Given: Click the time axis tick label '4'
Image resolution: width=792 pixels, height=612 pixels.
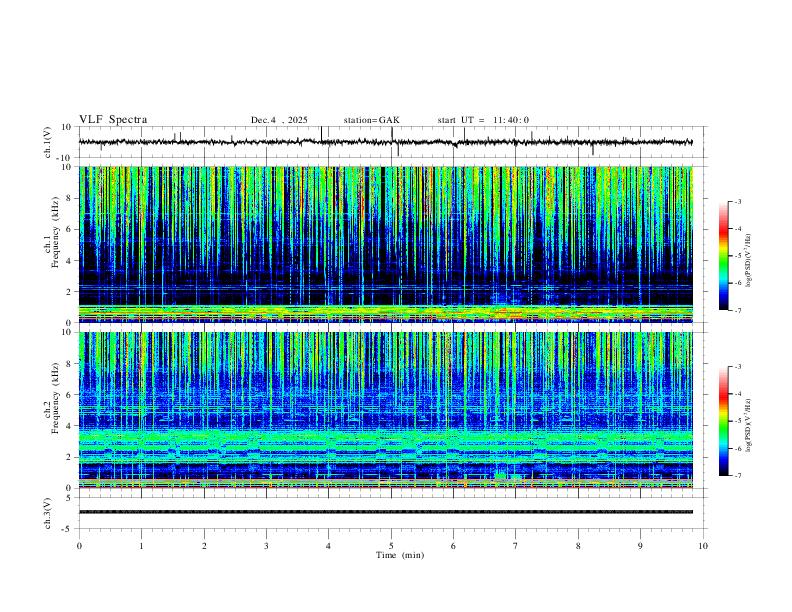Looking at the screenshot, I should click(x=328, y=546).
